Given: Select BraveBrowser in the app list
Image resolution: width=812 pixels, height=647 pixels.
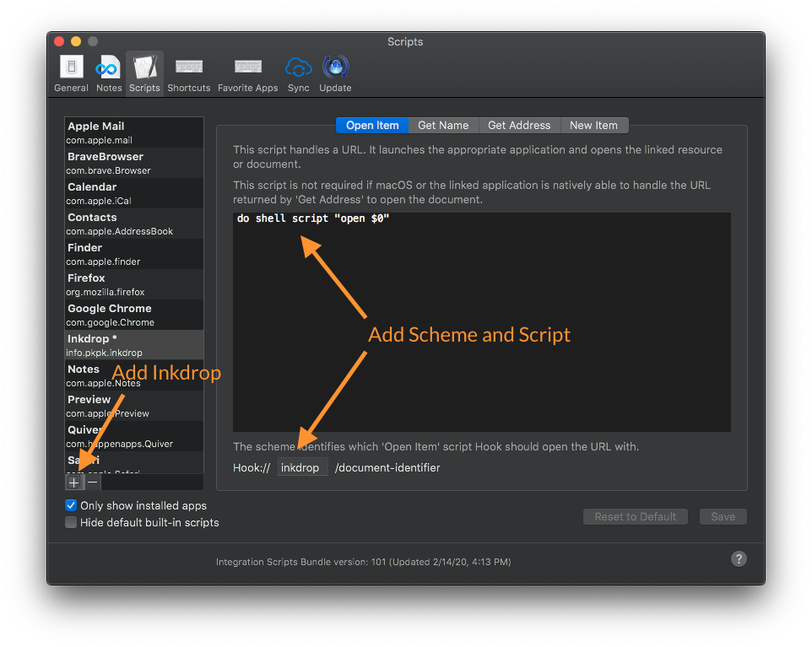Looking at the screenshot, I should point(134,163).
